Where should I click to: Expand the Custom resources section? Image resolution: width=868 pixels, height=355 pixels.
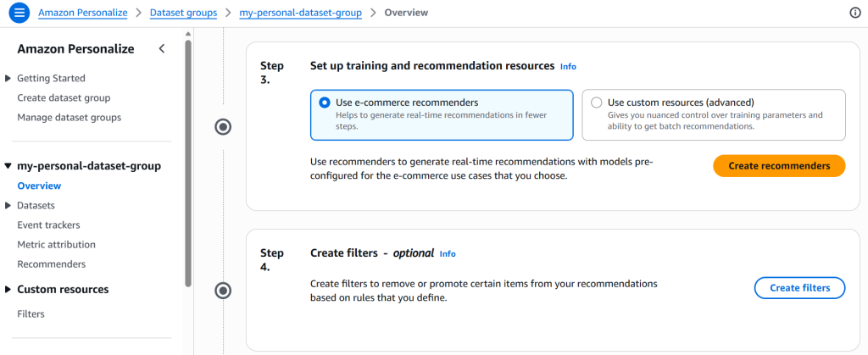(x=8, y=289)
